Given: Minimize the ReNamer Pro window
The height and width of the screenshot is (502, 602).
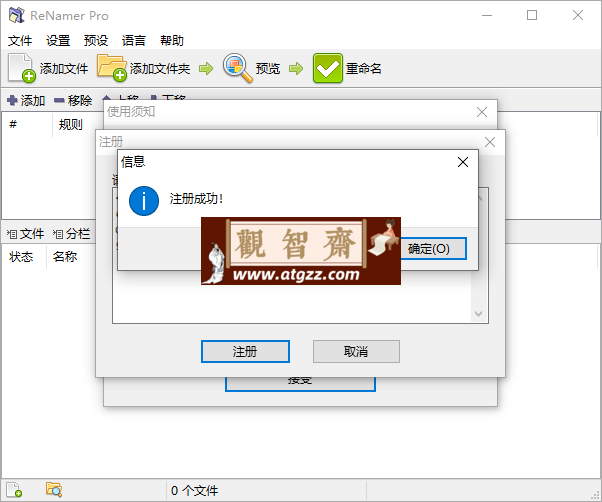Looking at the screenshot, I should [x=487, y=15].
